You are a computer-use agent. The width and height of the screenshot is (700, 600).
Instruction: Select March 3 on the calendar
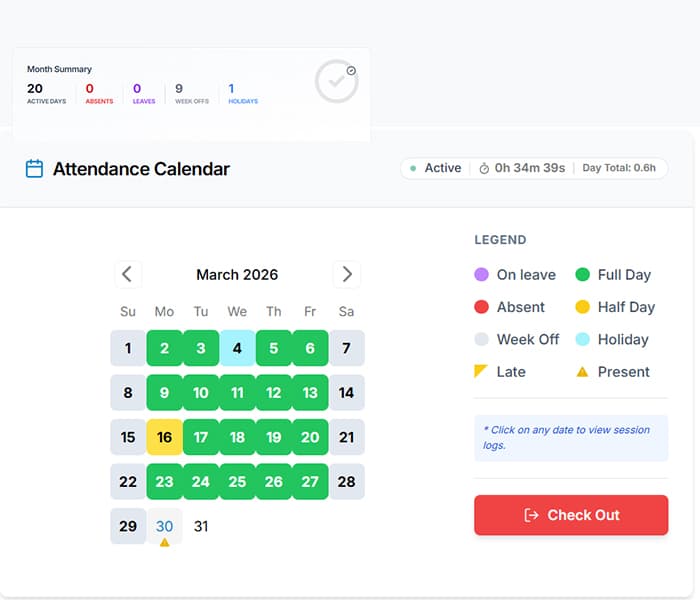201,348
